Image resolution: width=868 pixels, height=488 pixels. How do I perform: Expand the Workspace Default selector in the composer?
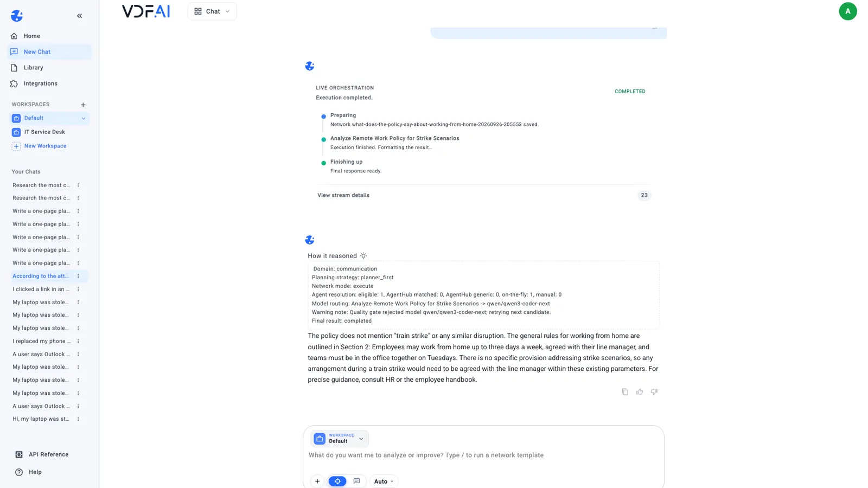click(340, 439)
